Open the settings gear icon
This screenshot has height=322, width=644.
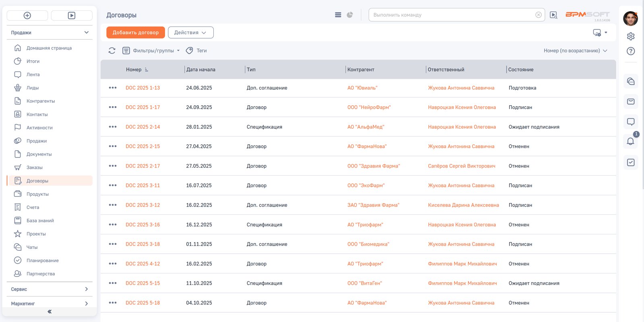[x=631, y=36]
